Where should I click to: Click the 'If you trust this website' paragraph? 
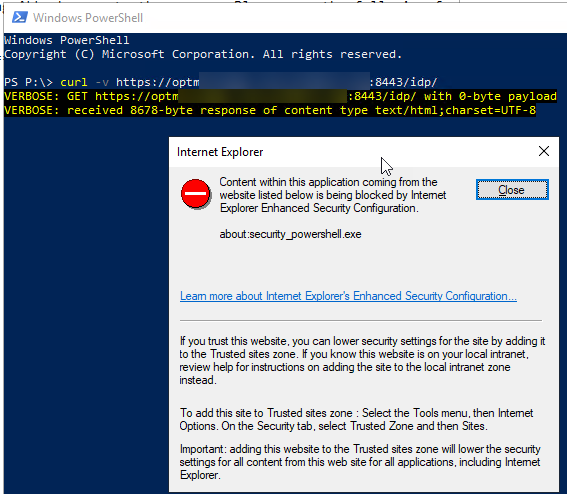[x=362, y=361]
